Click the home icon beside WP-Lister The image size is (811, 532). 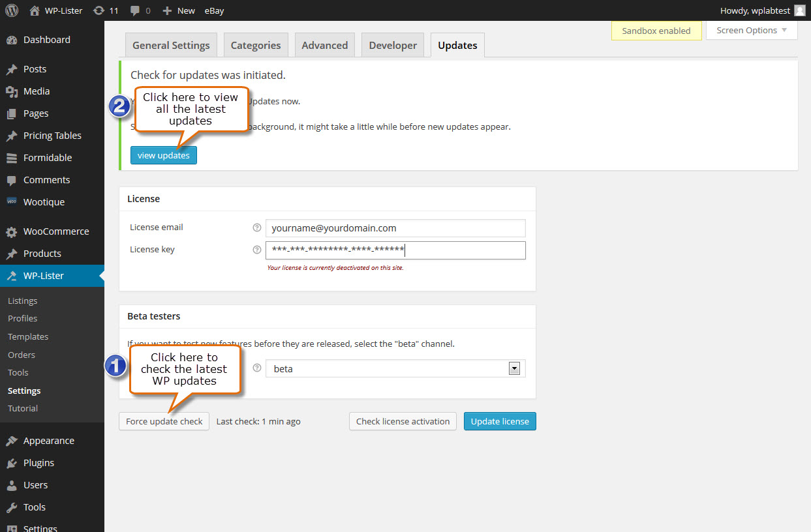pyautogui.click(x=35, y=10)
